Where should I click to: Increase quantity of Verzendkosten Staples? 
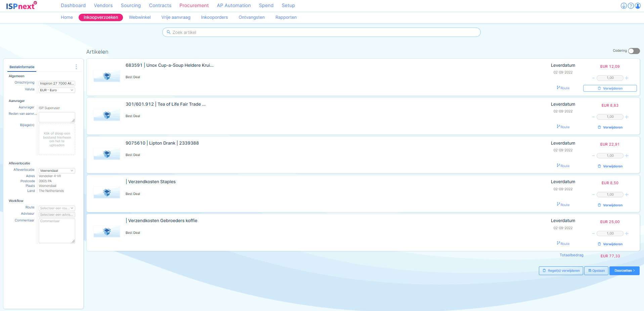pyautogui.click(x=627, y=195)
